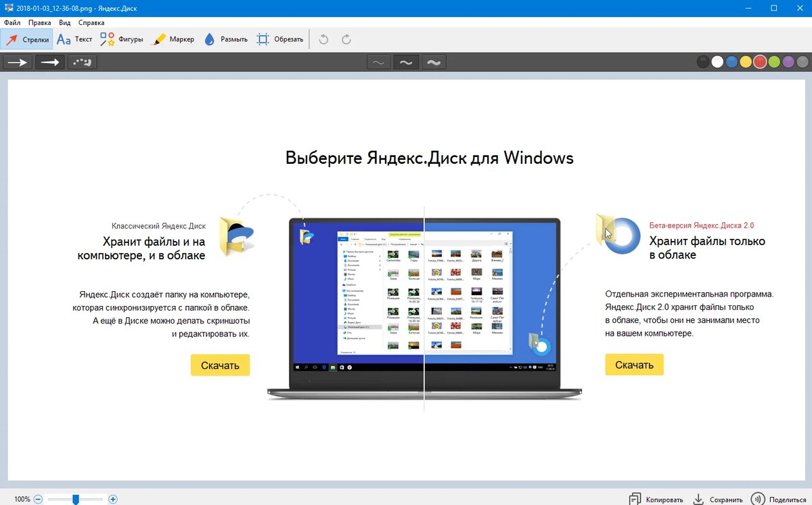Select the Фигуры shapes tool
Screen dimensions: 812x505
click(122, 39)
